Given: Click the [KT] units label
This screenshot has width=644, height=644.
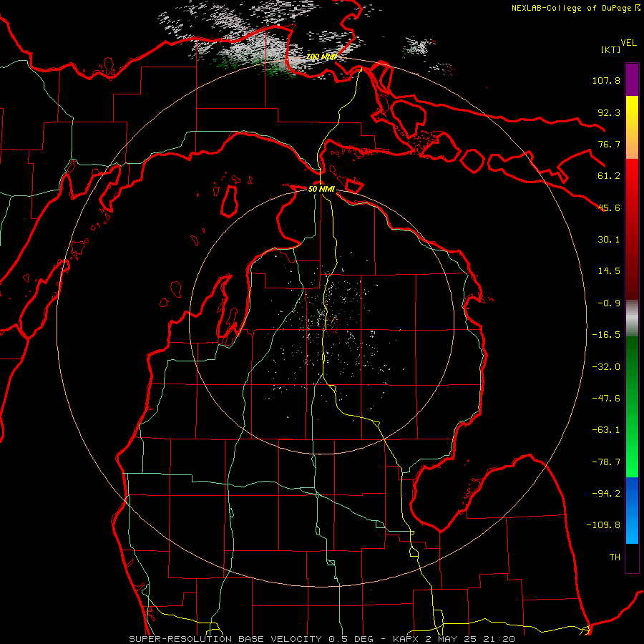Looking at the screenshot, I should (611, 49).
